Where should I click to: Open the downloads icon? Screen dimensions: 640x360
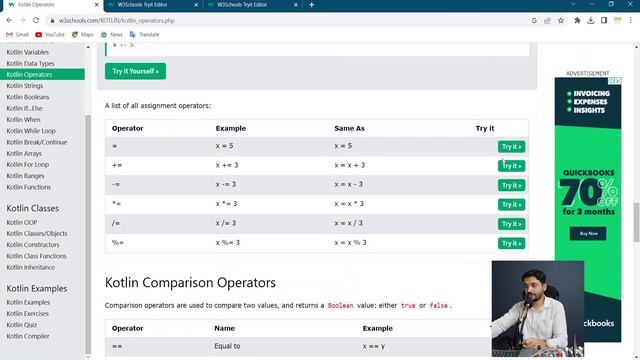pyautogui.click(x=591, y=20)
